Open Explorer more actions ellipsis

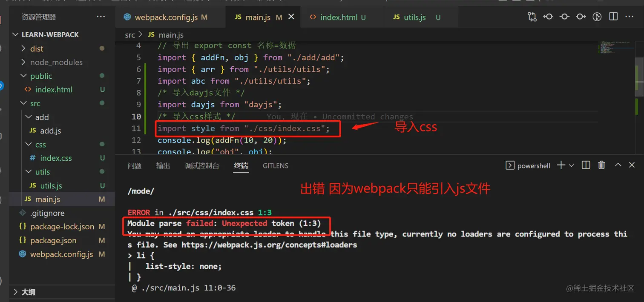(101, 17)
